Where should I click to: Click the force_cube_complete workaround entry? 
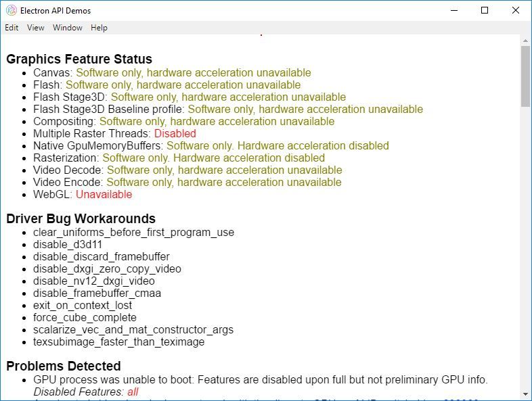click(x=85, y=318)
